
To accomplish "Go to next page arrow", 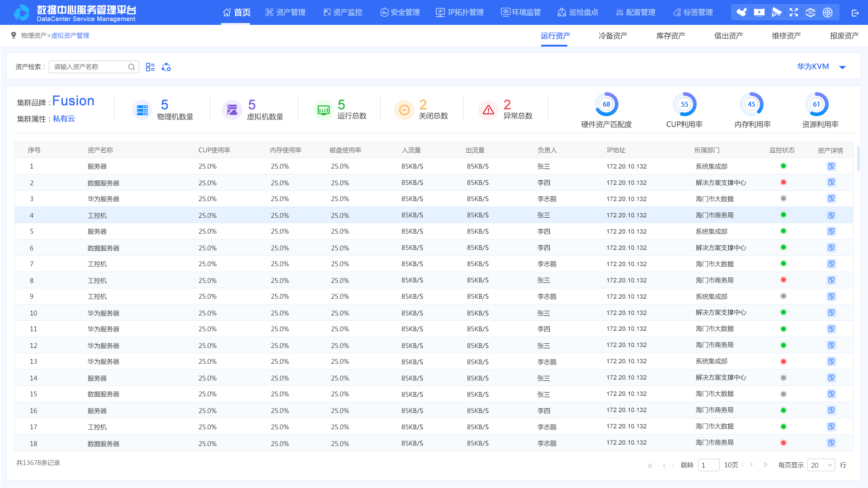I will pos(751,465).
